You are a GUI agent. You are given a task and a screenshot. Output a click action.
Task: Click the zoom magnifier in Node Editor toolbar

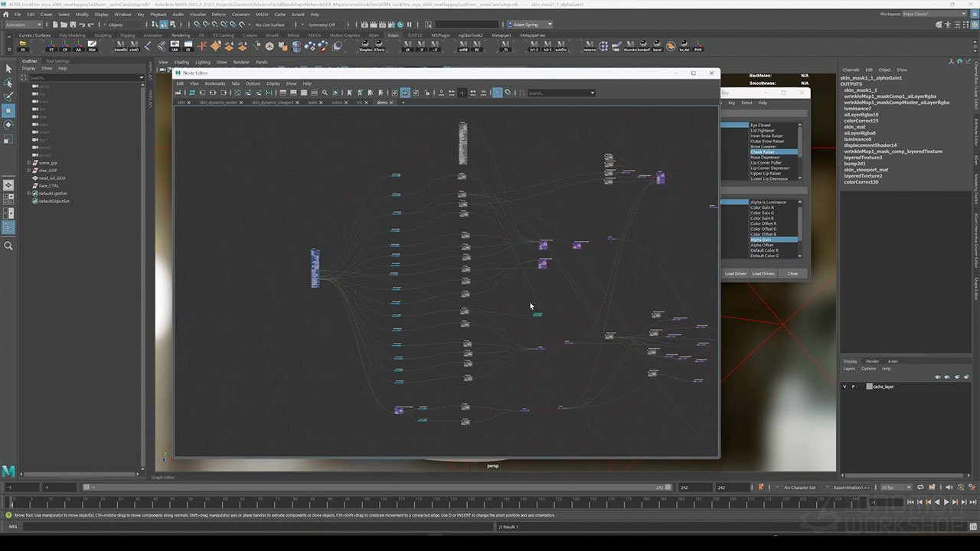click(x=325, y=93)
